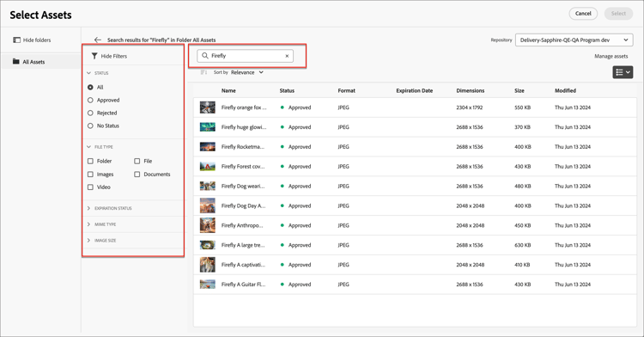Open the Firefly Forest cov... thumbnail
Viewport: 644px width, 337px height.
point(208,167)
